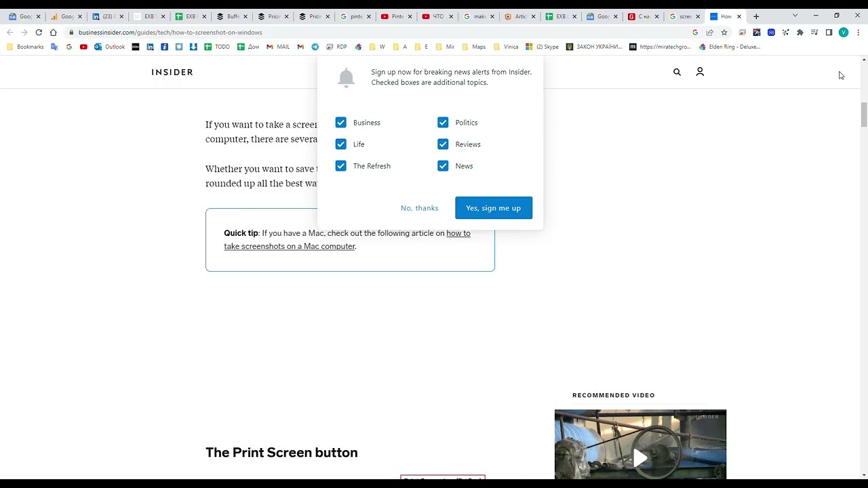Uncheck the News checkbox
Screen dimensions: 868x488
coord(443,166)
